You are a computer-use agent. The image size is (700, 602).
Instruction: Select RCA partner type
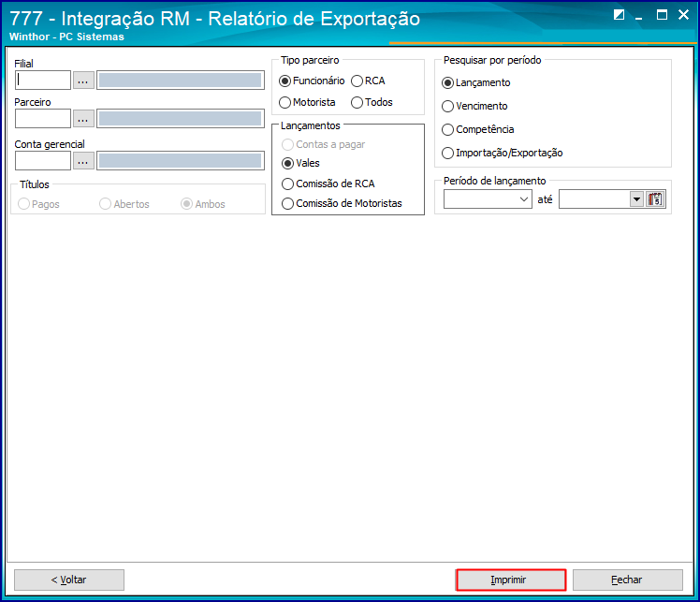369,81
